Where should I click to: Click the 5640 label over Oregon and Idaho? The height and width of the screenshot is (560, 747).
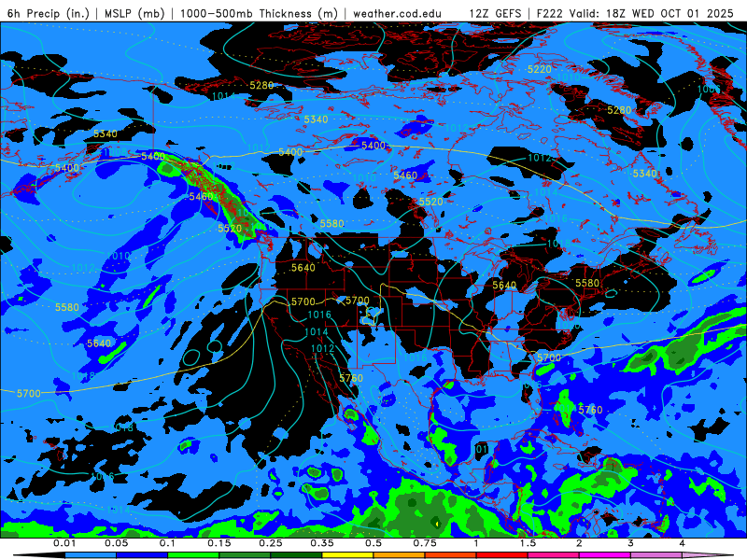click(303, 268)
